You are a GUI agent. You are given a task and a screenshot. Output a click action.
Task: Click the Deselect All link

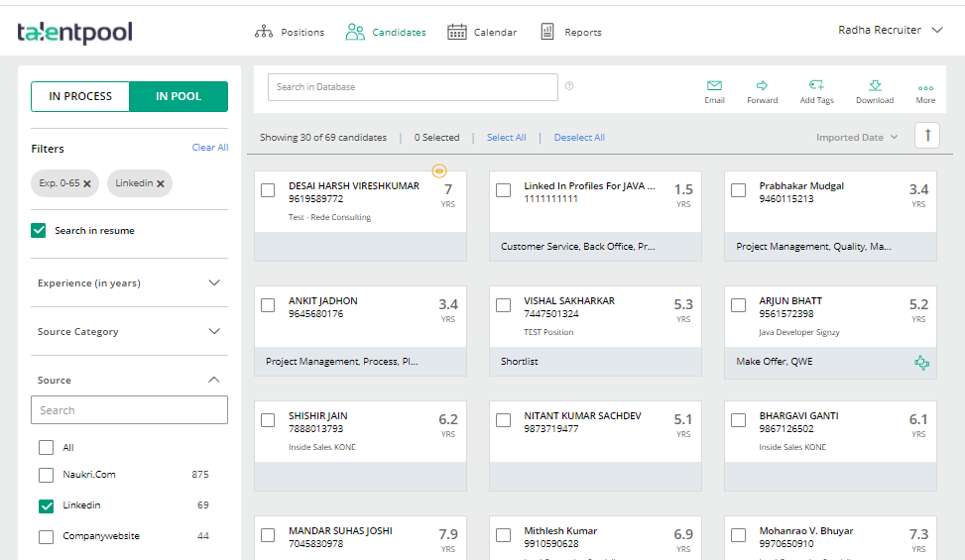coord(579,138)
